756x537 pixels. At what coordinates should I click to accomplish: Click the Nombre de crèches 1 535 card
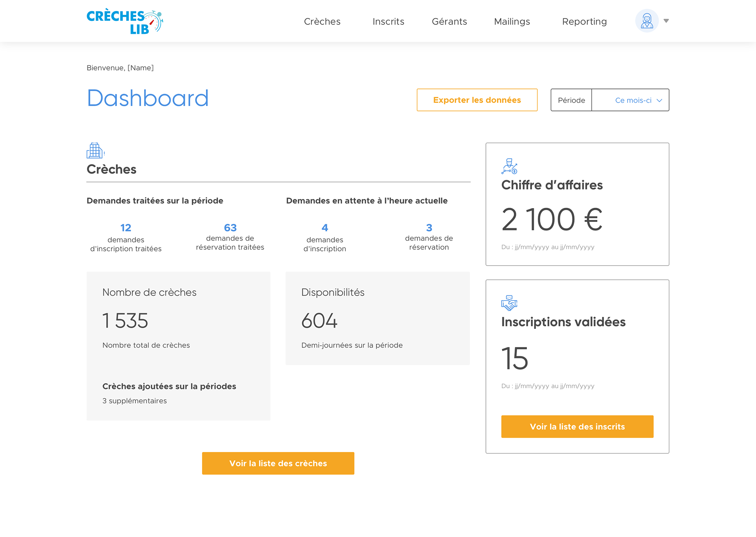click(178, 346)
